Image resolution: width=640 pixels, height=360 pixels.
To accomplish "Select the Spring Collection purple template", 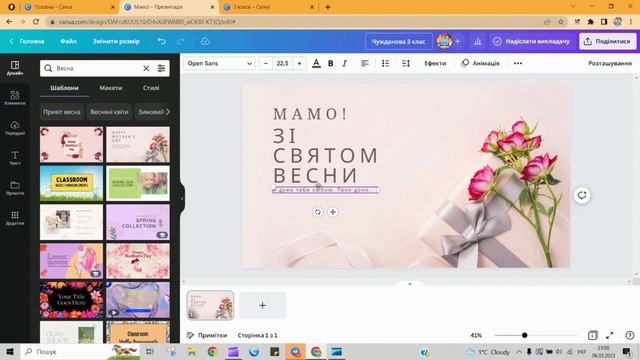I will pos(138,222).
